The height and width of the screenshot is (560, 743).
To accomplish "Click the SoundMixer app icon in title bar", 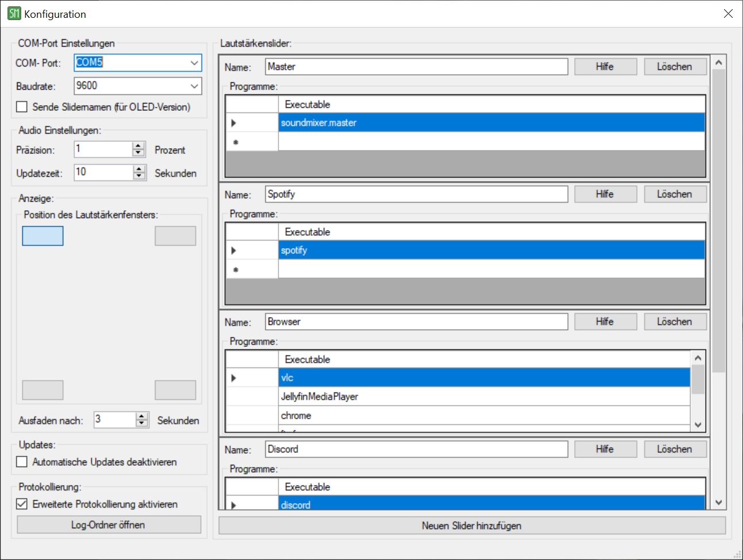I will [x=14, y=13].
